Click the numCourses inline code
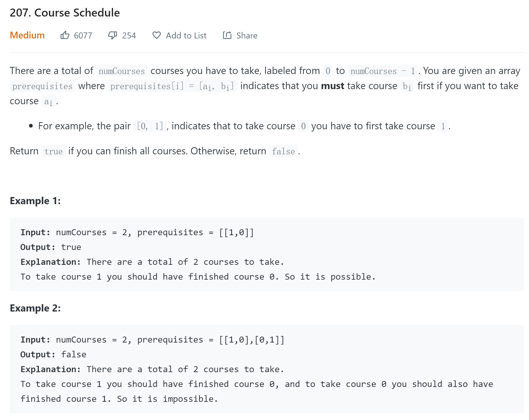The width and height of the screenshot is (529, 420). coord(122,71)
